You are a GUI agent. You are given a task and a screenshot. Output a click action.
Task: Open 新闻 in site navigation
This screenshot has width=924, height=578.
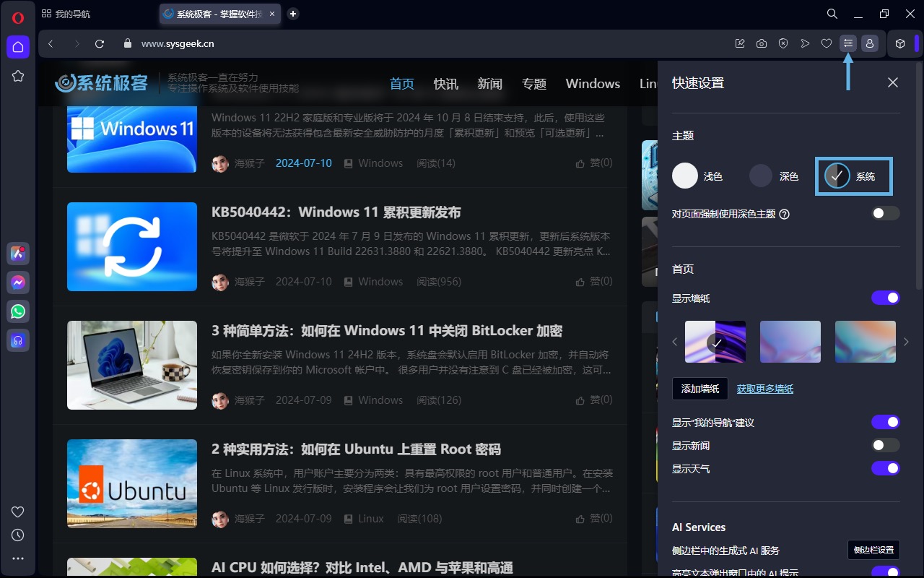(x=490, y=84)
